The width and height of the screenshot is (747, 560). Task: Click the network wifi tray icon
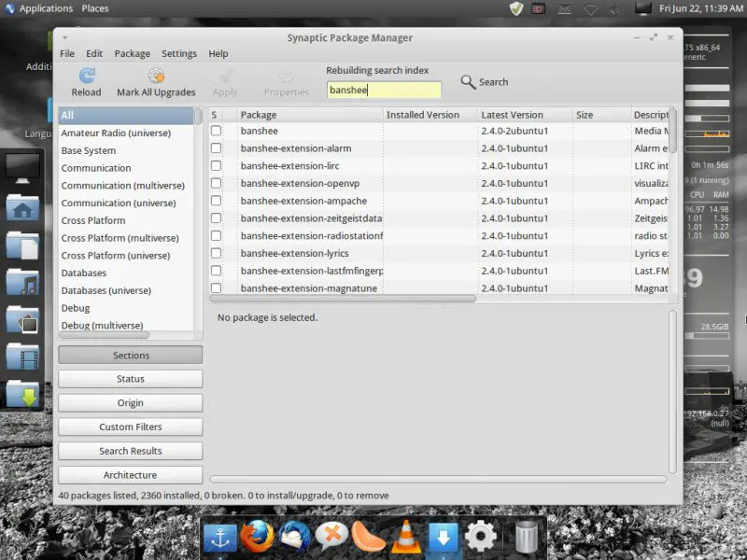[591, 9]
